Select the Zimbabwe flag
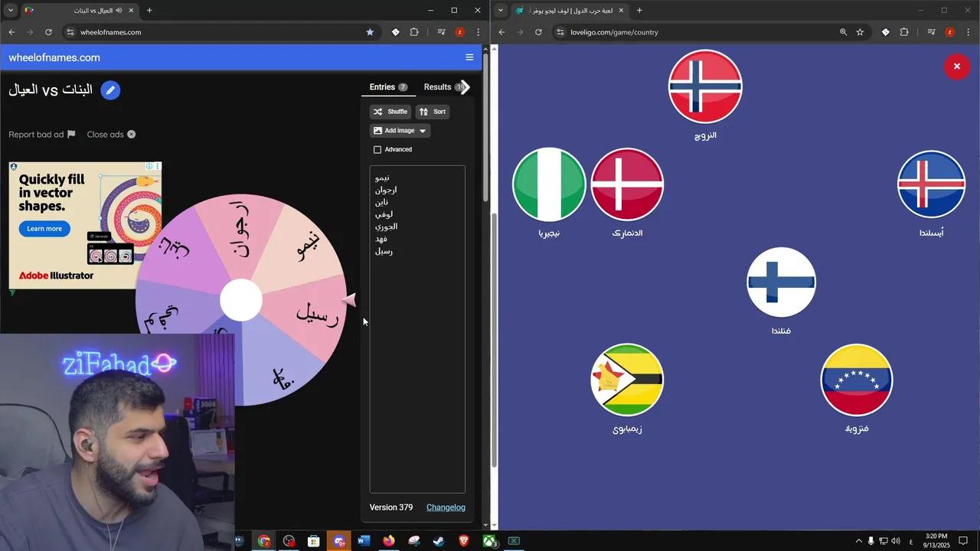The height and width of the screenshot is (551, 980). click(627, 380)
